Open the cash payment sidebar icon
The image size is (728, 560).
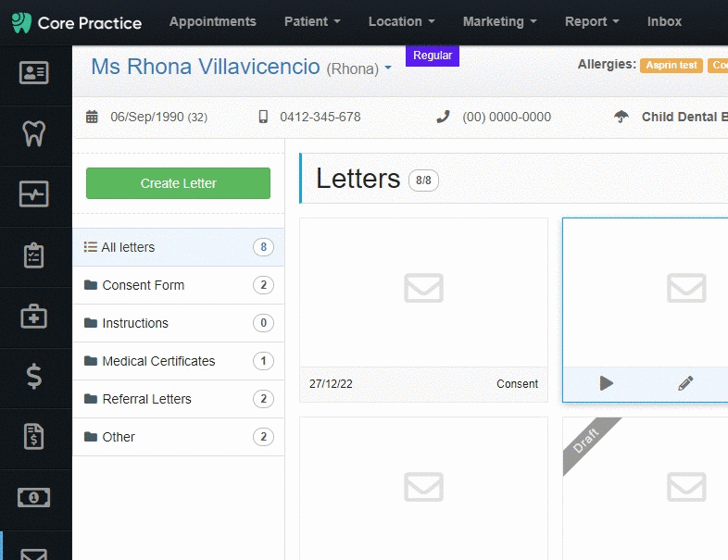[34, 498]
